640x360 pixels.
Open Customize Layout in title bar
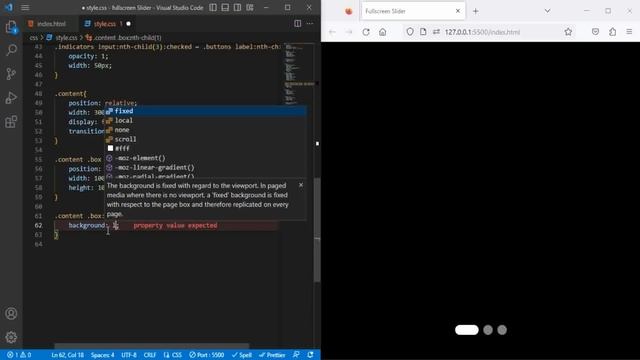click(x=250, y=7)
